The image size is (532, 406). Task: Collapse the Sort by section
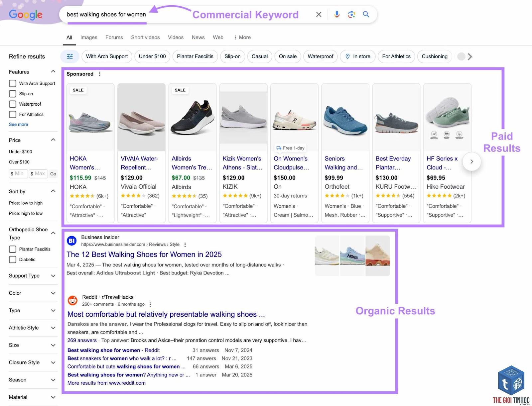tap(53, 191)
